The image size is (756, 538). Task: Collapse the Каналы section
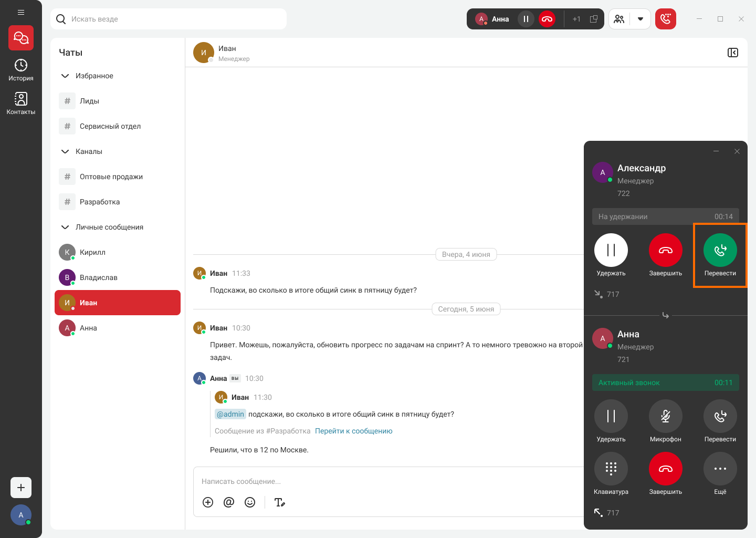tap(65, 151)
